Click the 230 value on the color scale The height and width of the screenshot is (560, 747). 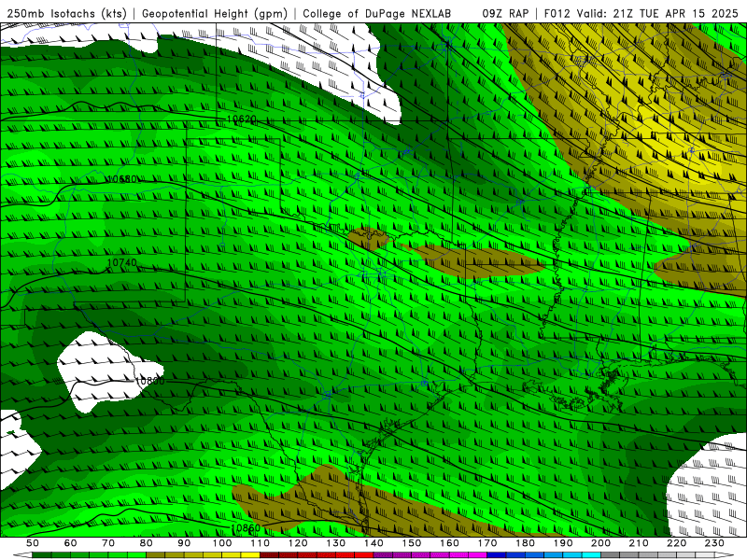point(714,543)
